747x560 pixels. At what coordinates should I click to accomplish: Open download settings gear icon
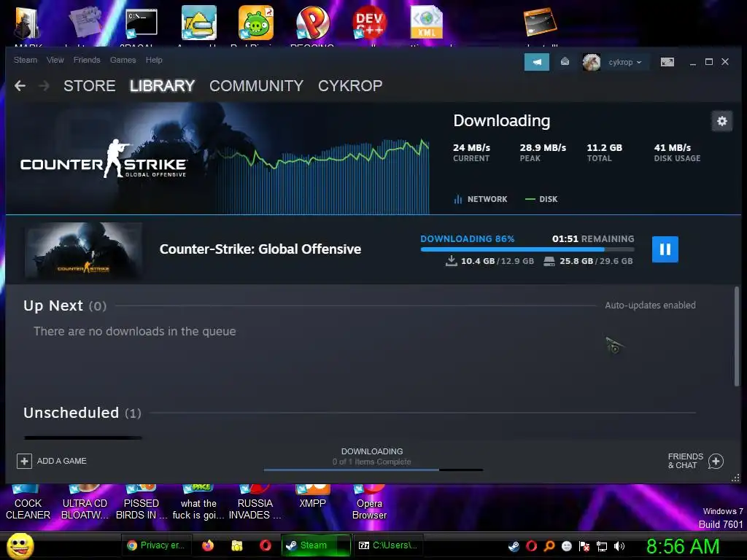coord(721,121)
